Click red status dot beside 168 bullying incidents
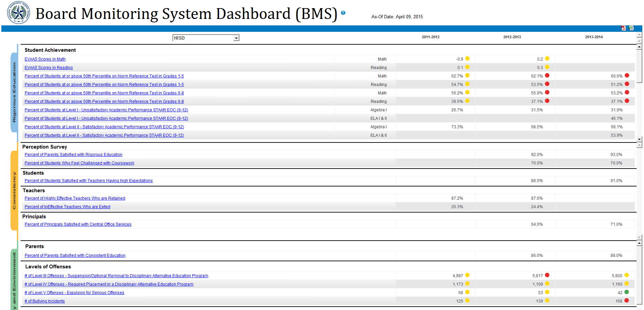The image size is (644, 310). (627, 301)
